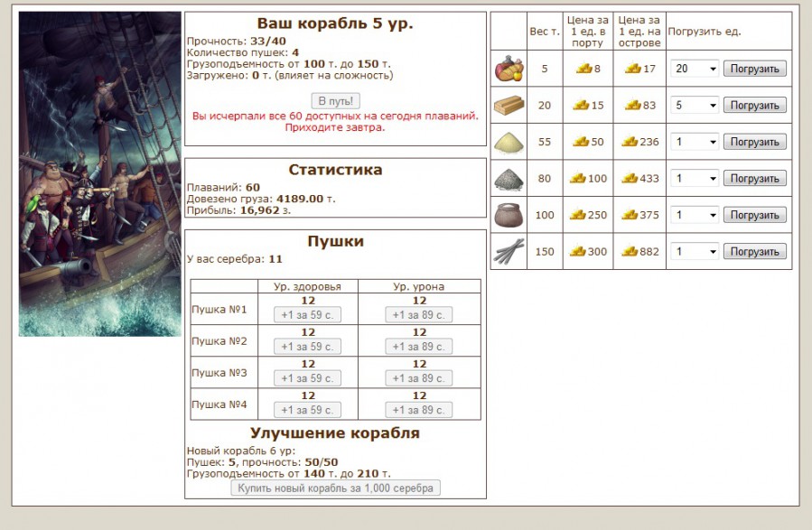
Task: Open quantity dropdown showing 20 for provisions
Action: 695,69
